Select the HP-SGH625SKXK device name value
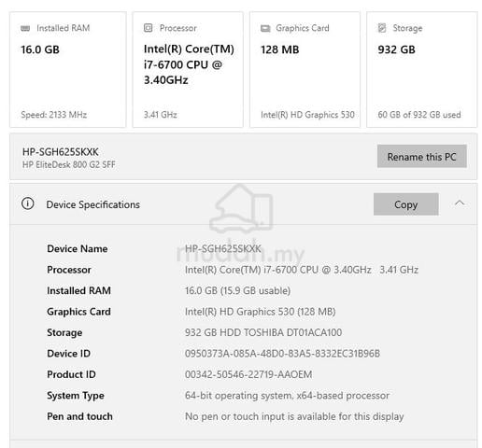 223,248
